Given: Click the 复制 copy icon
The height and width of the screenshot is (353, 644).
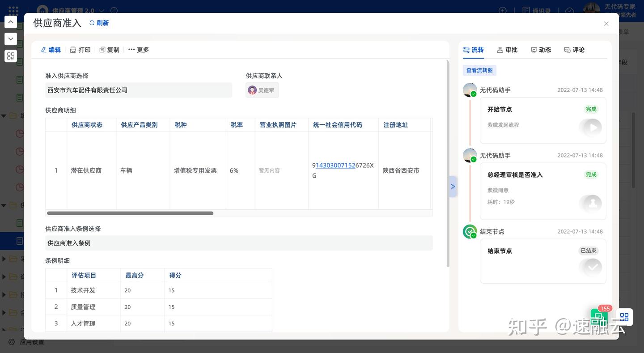Looking at the screenshot, I should (102, 49).
